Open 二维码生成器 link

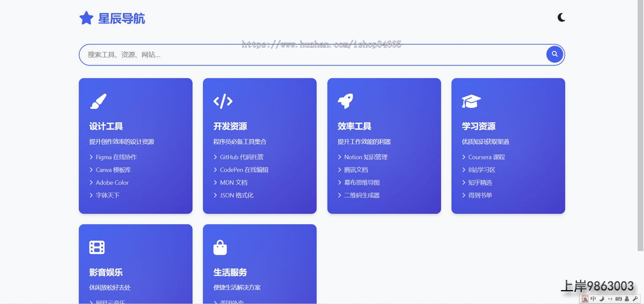362,196
